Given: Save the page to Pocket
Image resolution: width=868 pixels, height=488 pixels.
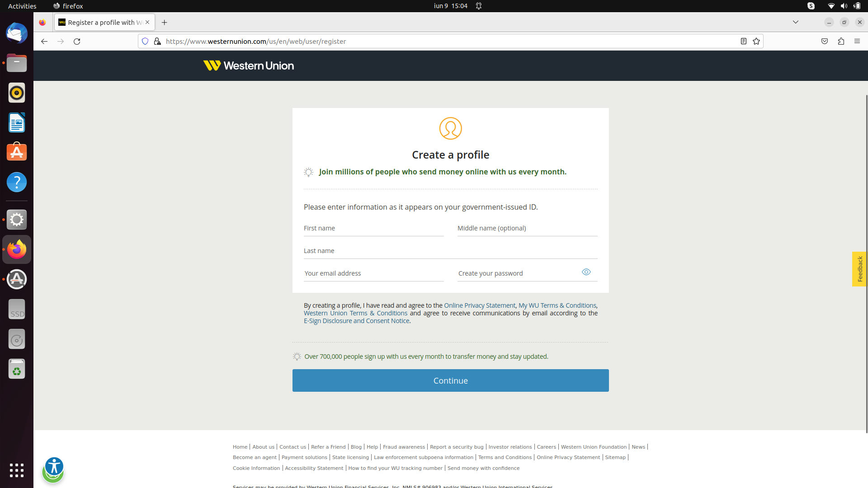Looking at the screenshot, I should click(824, 41).
